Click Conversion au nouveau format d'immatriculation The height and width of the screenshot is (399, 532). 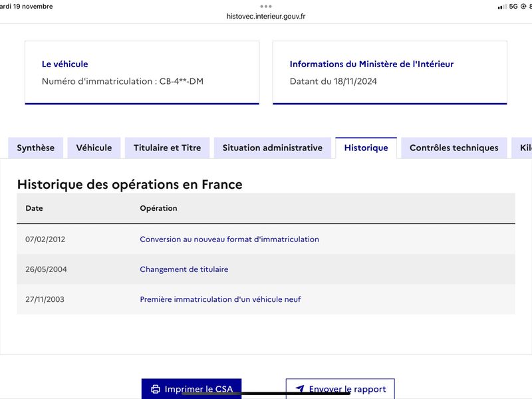(229, 239)
